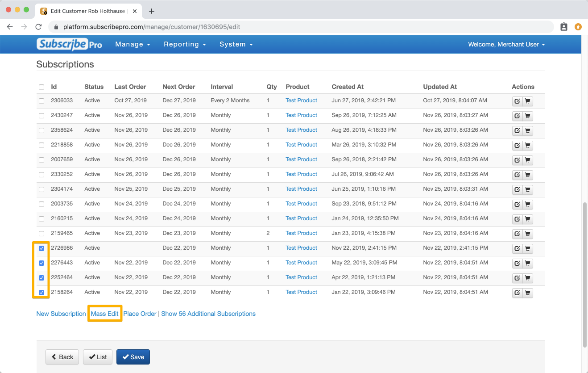Click the Next Order column header

pos(179,87)
